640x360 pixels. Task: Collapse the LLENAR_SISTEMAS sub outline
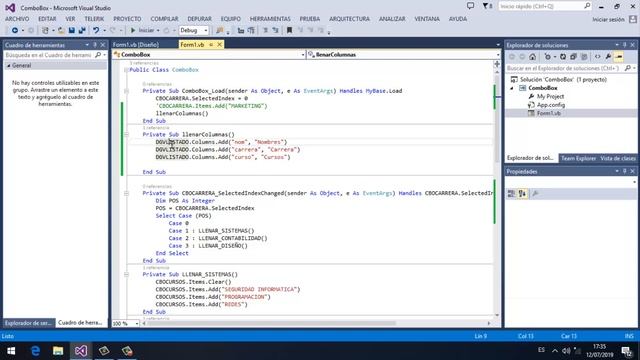(x=126, y=274)
